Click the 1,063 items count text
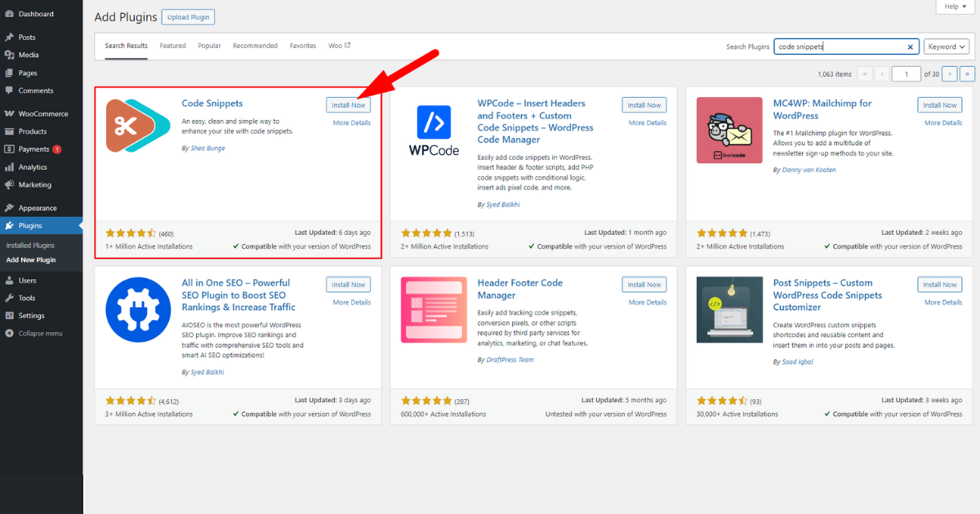The width and height of the screenshot is (980, 514). pos(835,74)
